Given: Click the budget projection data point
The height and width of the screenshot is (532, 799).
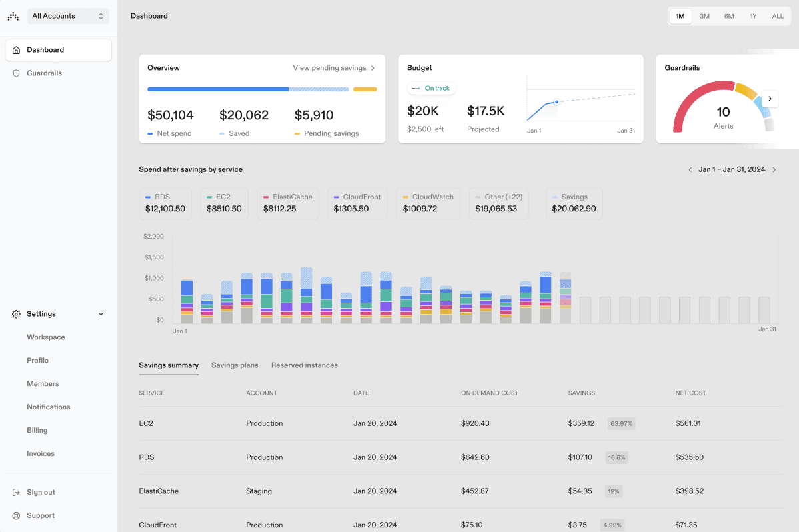Looking at the screenshot, I should point(556,102).
